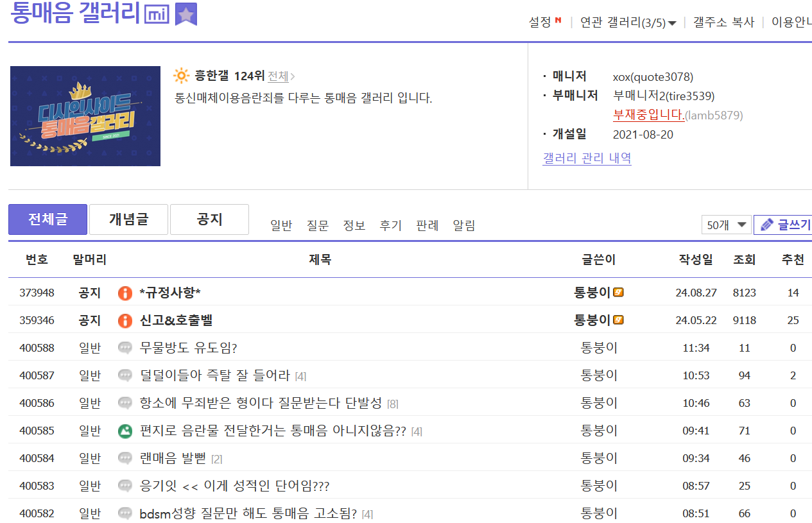Viewport: 812px width, 523px height.
Task: Click the red N badge by 설정
Action: (558, 21)
